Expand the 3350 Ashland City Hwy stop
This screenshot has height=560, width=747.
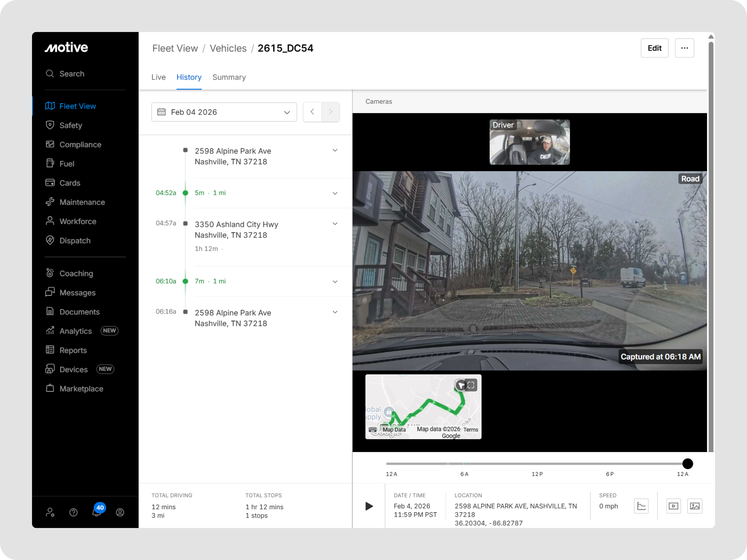click(335, 224)
